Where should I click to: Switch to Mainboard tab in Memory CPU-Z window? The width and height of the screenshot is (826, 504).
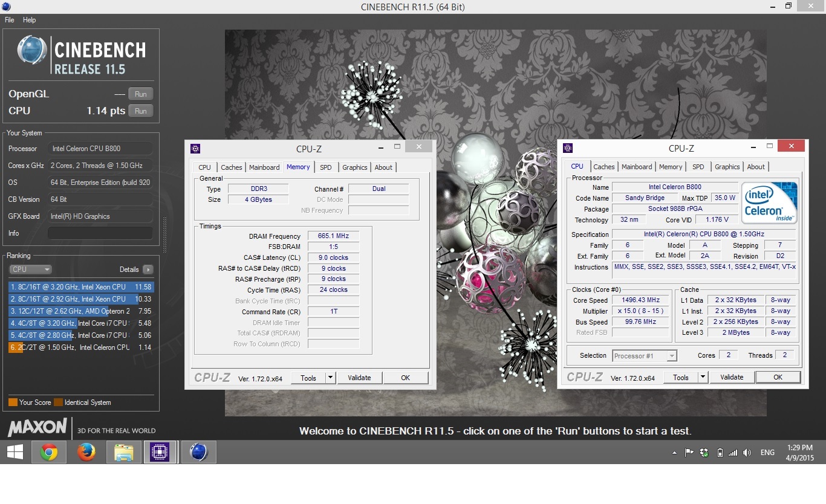coord(264,167)
